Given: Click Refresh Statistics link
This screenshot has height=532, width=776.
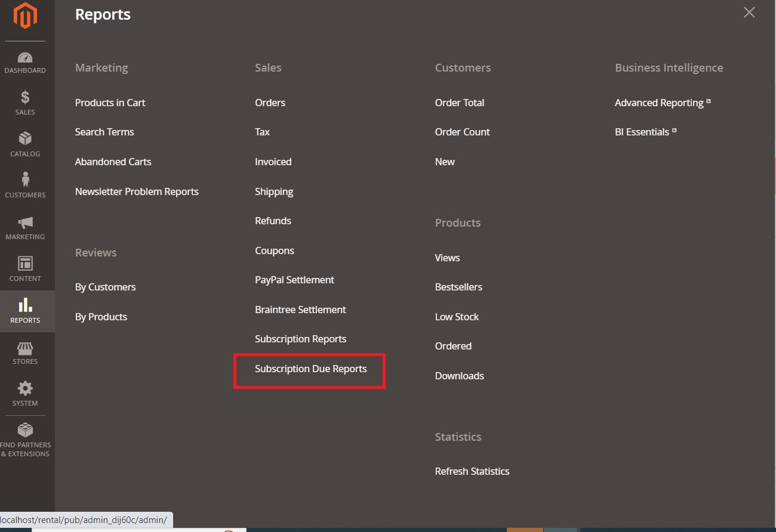Looking at the screenshot, I should pos(472,472).
